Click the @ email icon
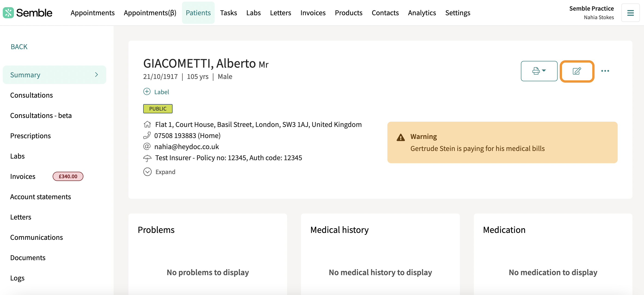644x295 pixels. (147, 146)
